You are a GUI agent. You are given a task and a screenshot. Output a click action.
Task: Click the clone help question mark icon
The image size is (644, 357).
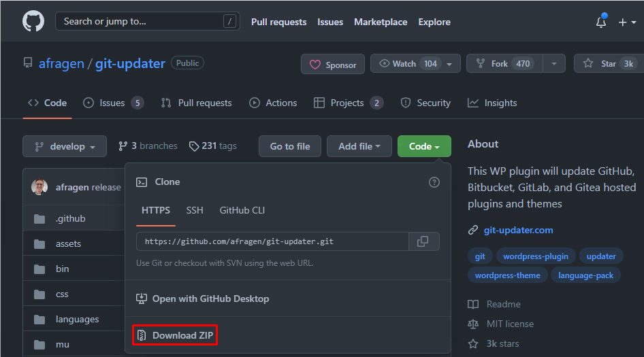pyautogui.click(x=434, y=182)
